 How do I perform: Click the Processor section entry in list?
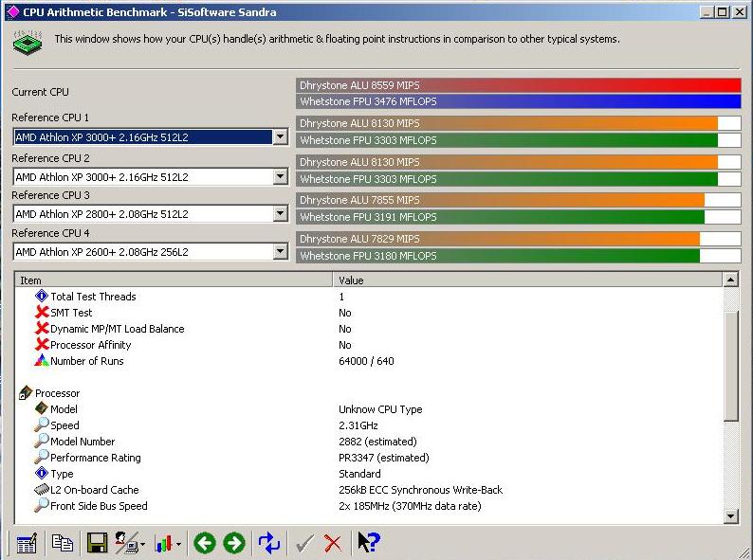(x=57, y=393)
